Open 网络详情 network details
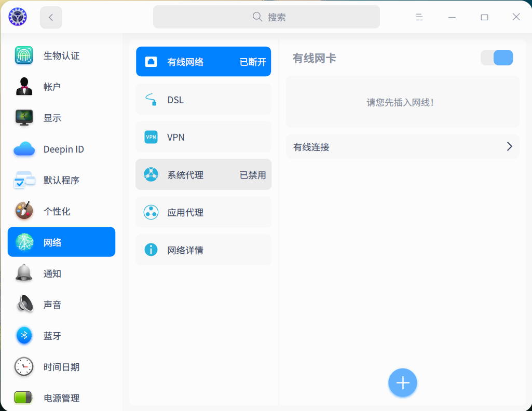Image resolution: width=532 pixels, height=411 pixels. click(203, 249)
